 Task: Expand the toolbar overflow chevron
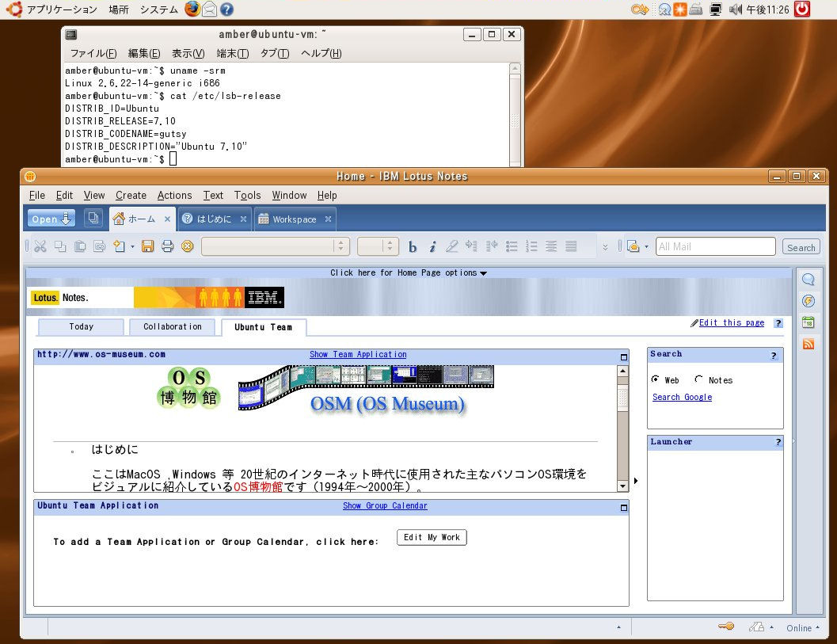coord(605,247)
